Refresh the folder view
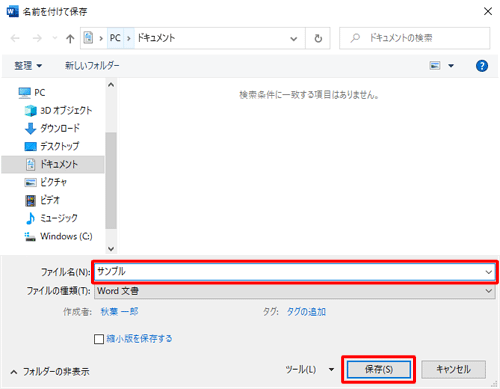The image size is (500, 389). tap(318, 38)
